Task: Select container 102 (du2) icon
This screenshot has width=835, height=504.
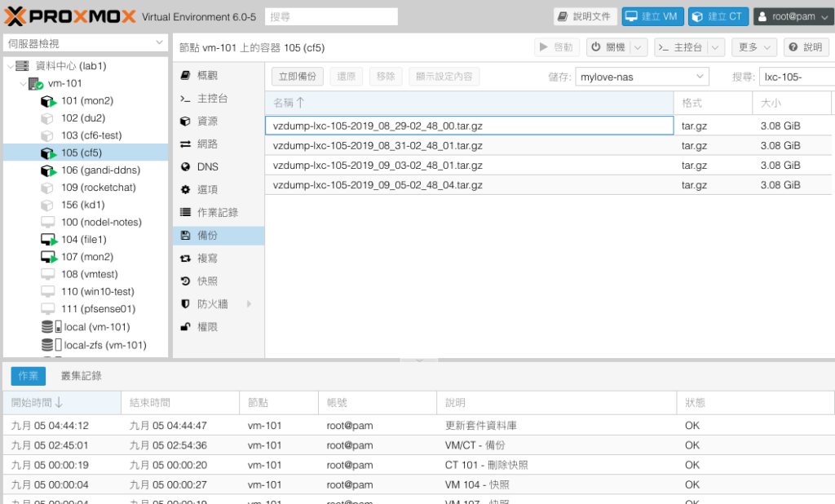Action: click(x=47, y=118)
